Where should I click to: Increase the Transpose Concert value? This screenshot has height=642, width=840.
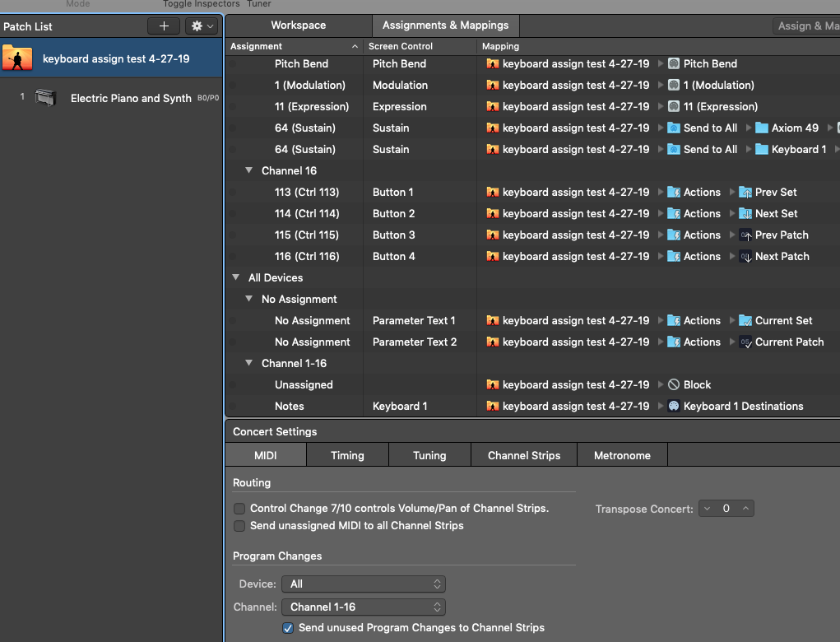click(x=745, y=509)
